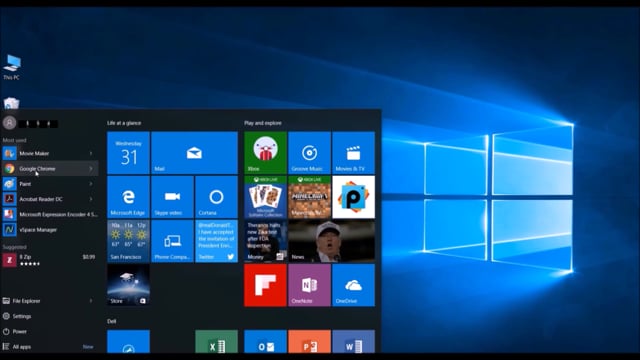Screen dimensions: 640x360
Task: Launch the Xbox tile
Action: (265, 153)
